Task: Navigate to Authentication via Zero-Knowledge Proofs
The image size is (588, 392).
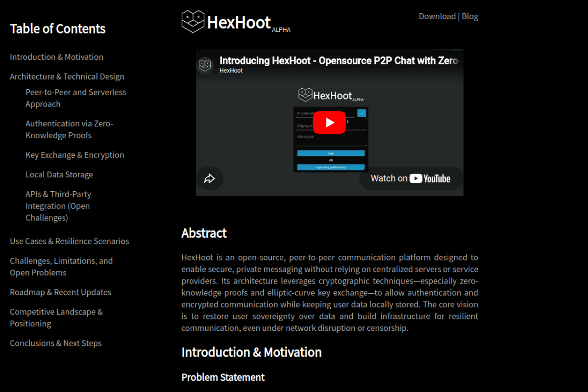Action: point(69,129)
